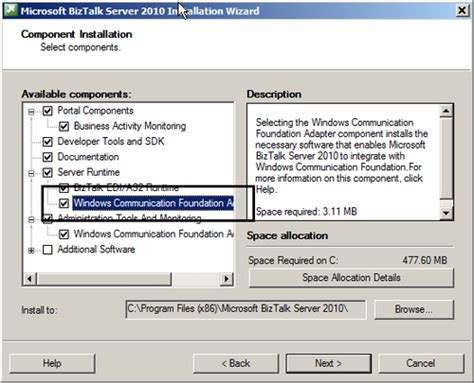Uncheck the Portal Components checkbox
The width and height of the screenshot is (474, 383).
tap(48, 111)
